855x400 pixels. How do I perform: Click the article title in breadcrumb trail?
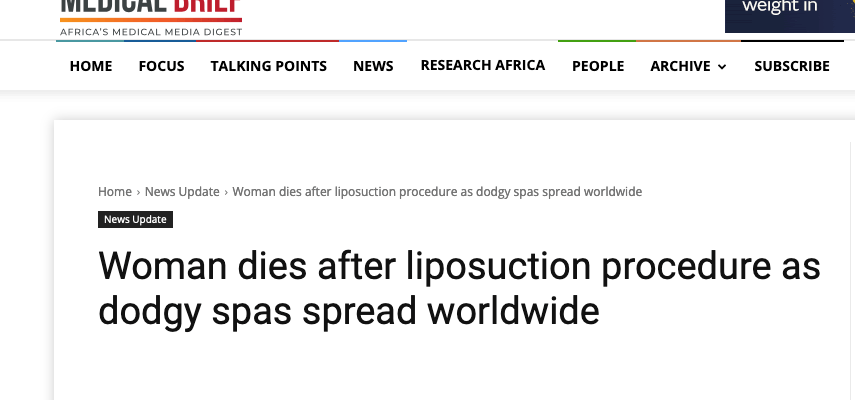[x=437, y=192]
